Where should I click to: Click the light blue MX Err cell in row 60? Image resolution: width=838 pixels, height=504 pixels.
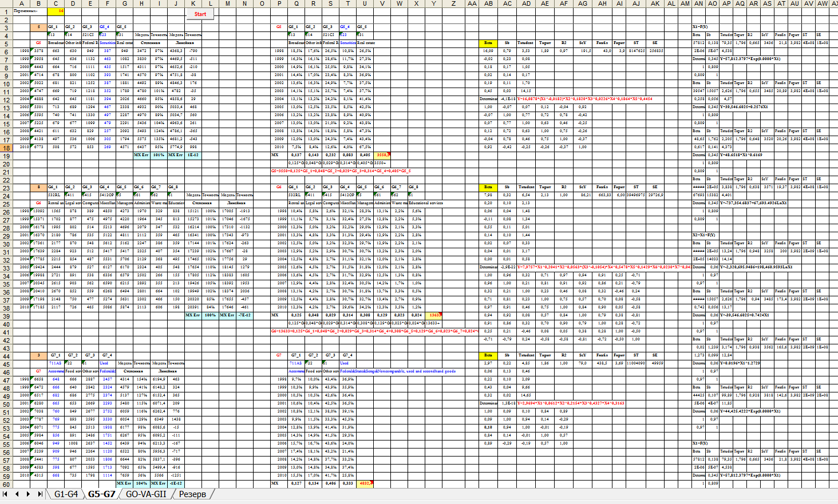click(125, 483)
